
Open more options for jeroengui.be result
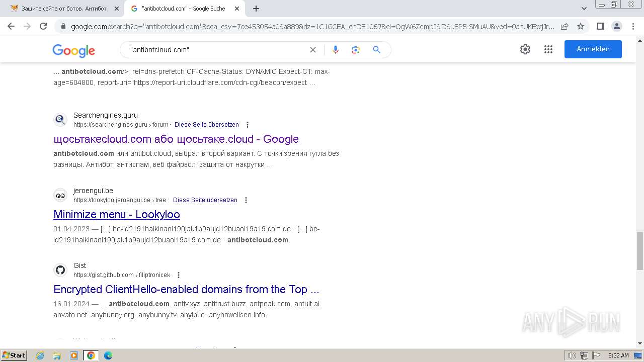[246, 200]
